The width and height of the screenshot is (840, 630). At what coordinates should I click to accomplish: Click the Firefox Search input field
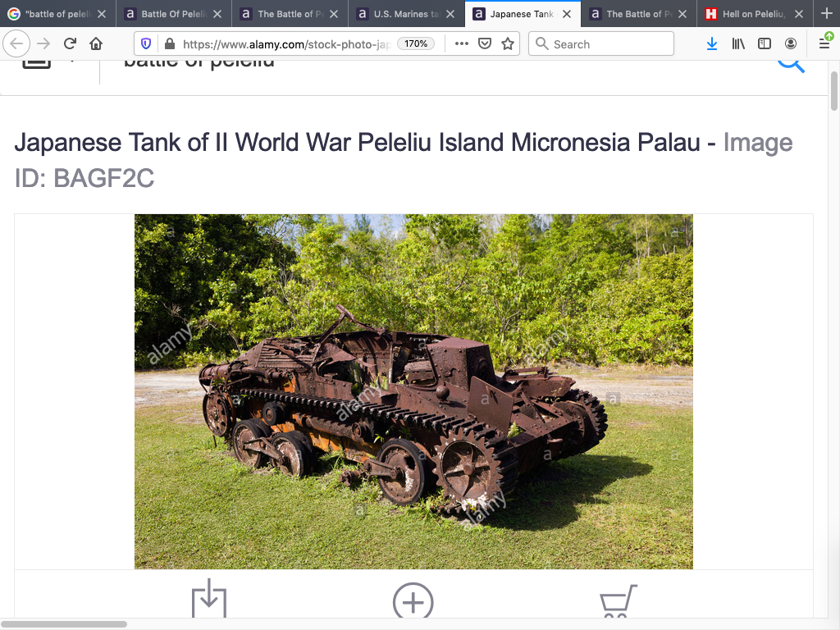point(607,43)
